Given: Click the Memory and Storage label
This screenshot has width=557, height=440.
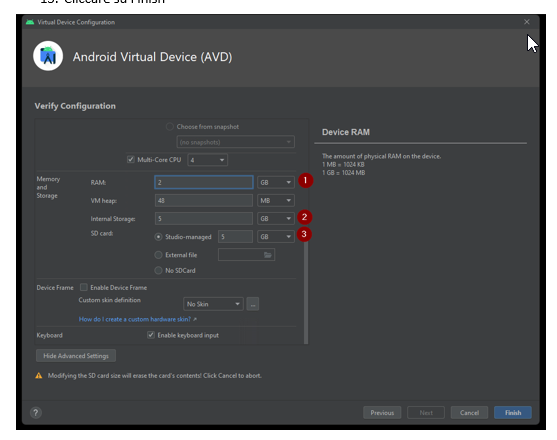Looking at the screenshot, I should click(48, 187).
